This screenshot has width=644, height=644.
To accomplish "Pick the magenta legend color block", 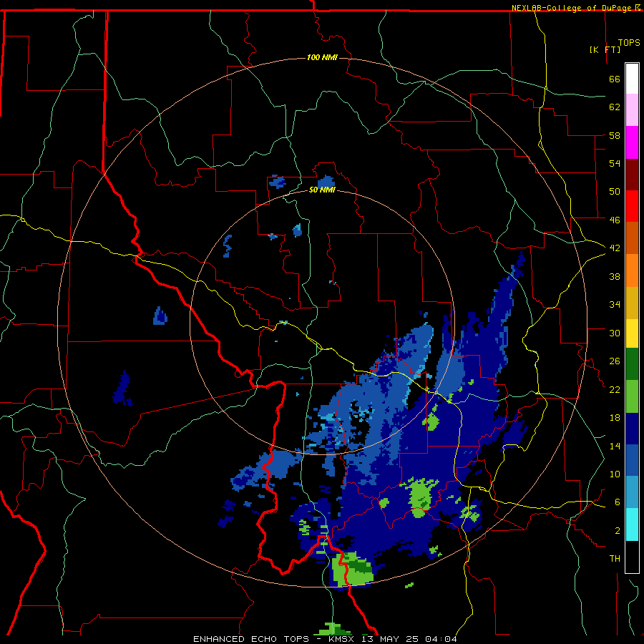I will tap(632, 142).
